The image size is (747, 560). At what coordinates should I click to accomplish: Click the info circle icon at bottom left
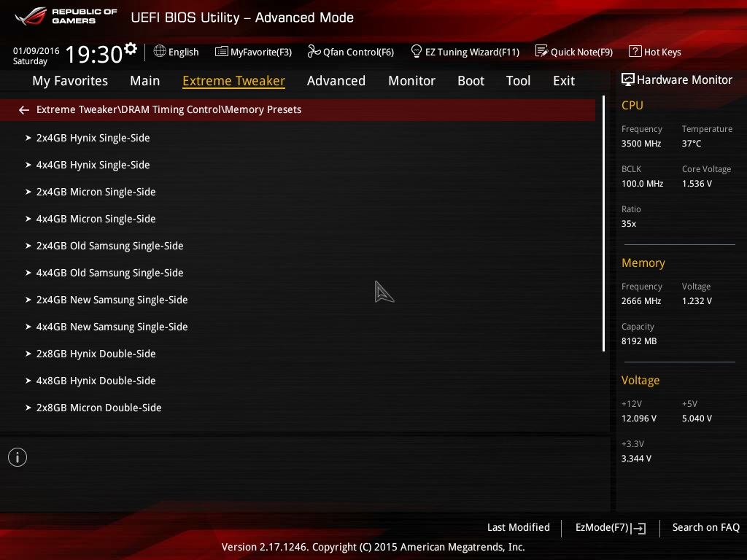[x=18, y=457]
